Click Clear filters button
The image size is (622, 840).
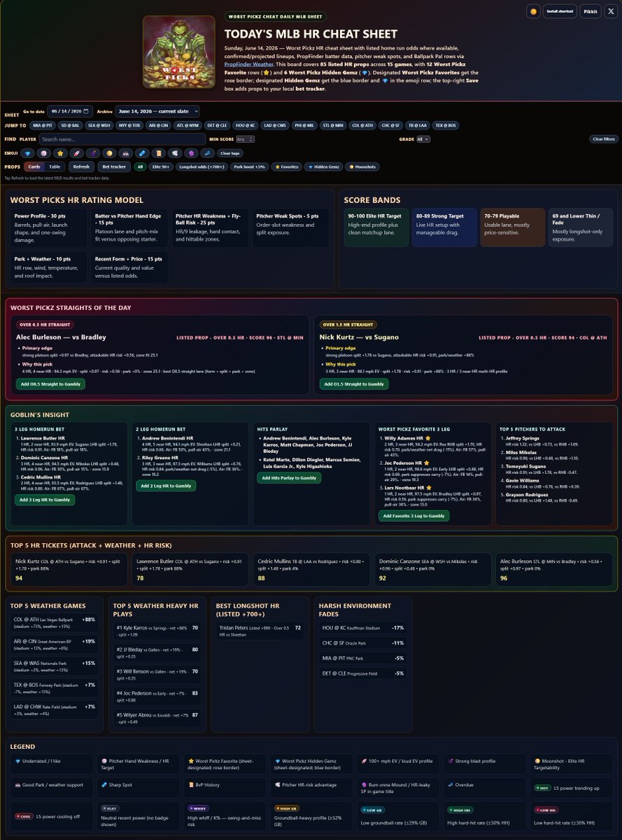click(x=604, y=139)
